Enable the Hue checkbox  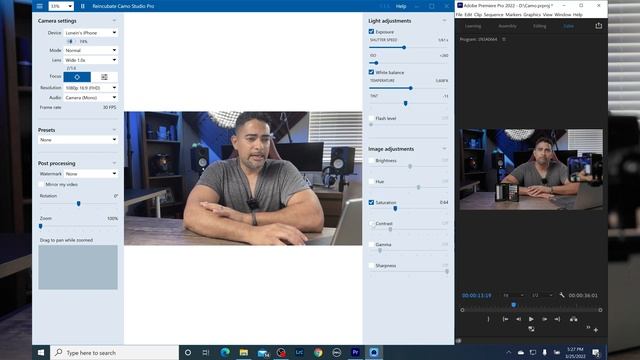coord(371,181)
